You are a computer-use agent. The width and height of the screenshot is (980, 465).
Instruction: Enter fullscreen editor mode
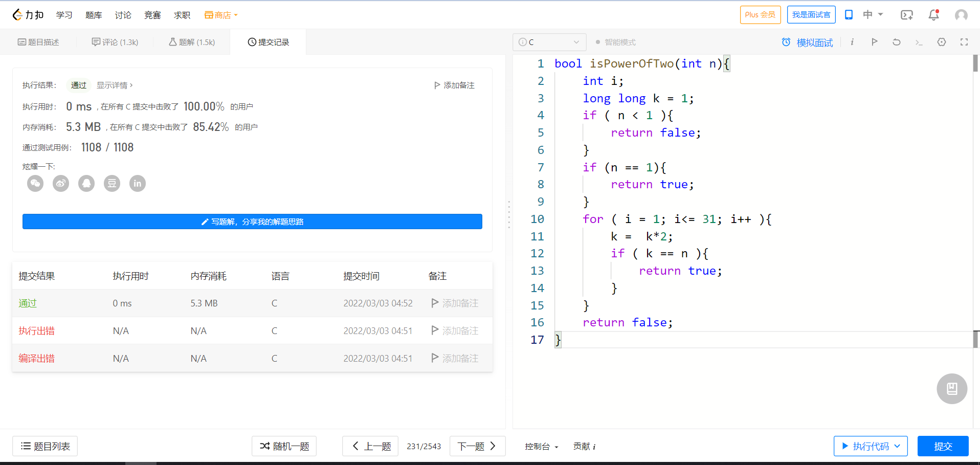pyautogui.click(x=964, y=42)
